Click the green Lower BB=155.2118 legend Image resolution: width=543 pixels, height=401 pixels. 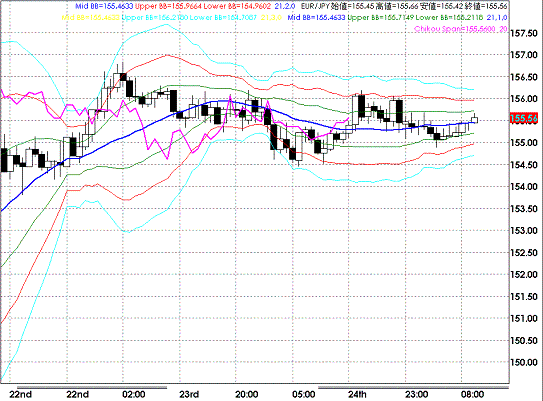coord(449,17)
